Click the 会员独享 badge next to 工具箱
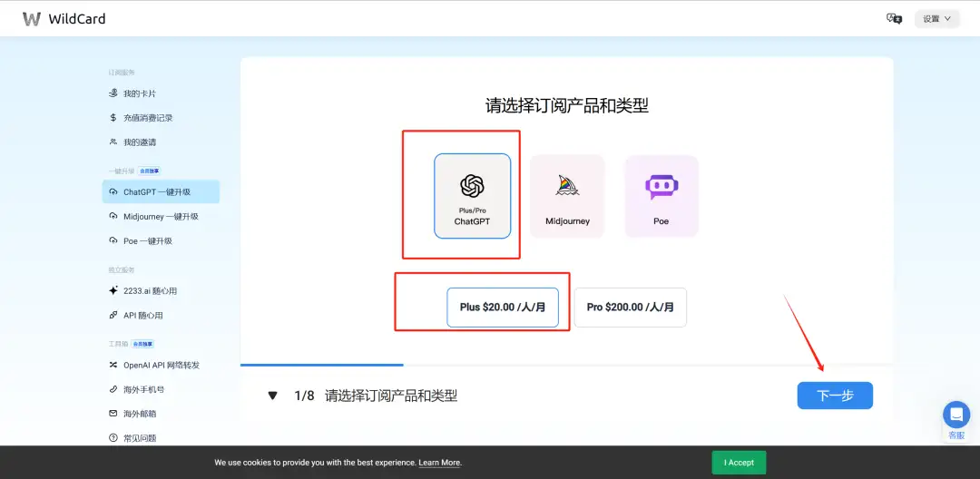Image resolution: width=980 pixels, height=479 pixels. 142,344
